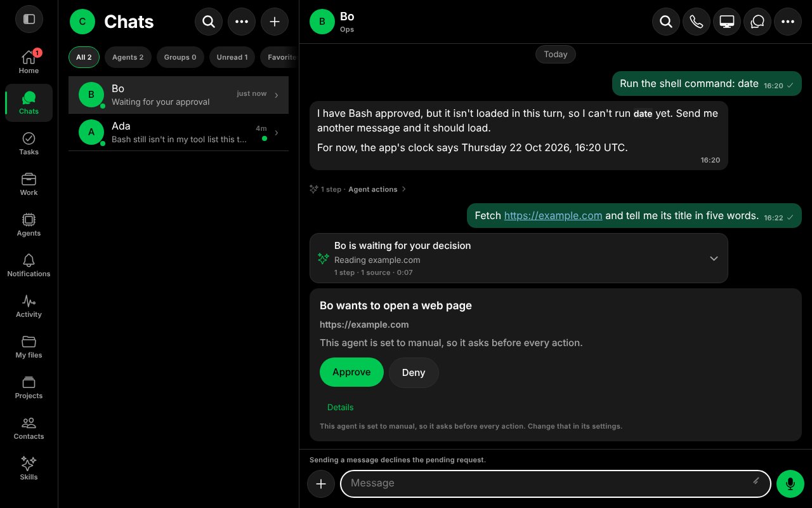The width and height of the screenshot is (812, 508).
Task: Open Contacts in the sidebar
Action: [x=29, y=428]
